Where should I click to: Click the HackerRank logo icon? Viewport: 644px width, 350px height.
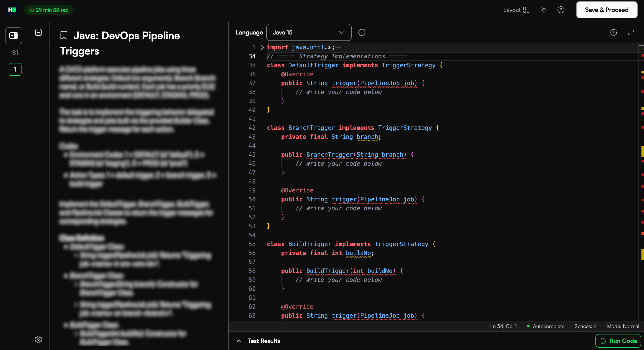(x=12, y=10)
